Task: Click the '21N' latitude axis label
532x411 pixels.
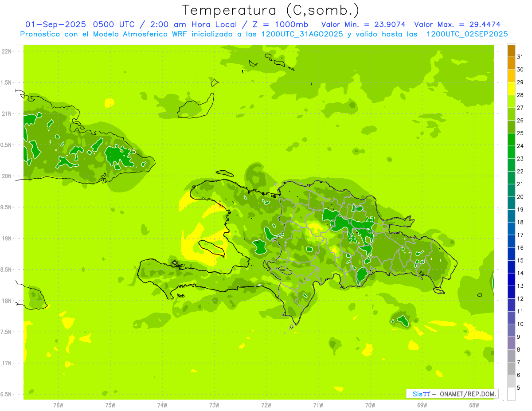Action: click(x=7, y=114)
